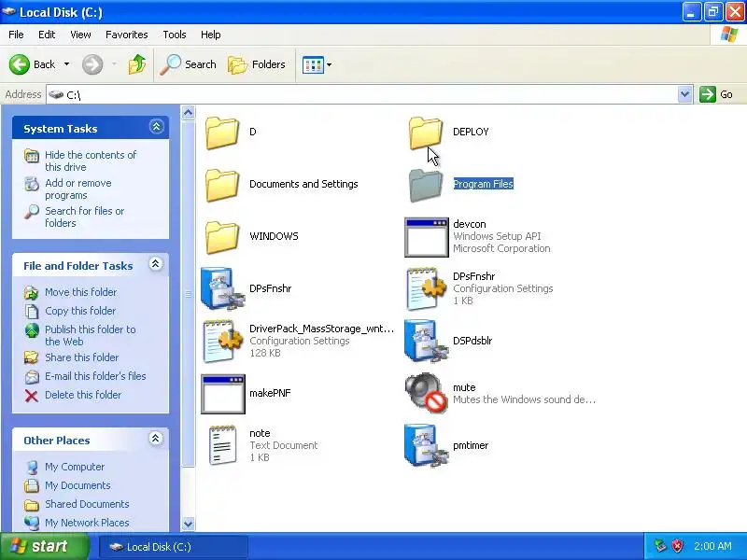Click the Start button
Viewport: 747px width, 560px height.
pyautogui.click(x=45, y=546)
